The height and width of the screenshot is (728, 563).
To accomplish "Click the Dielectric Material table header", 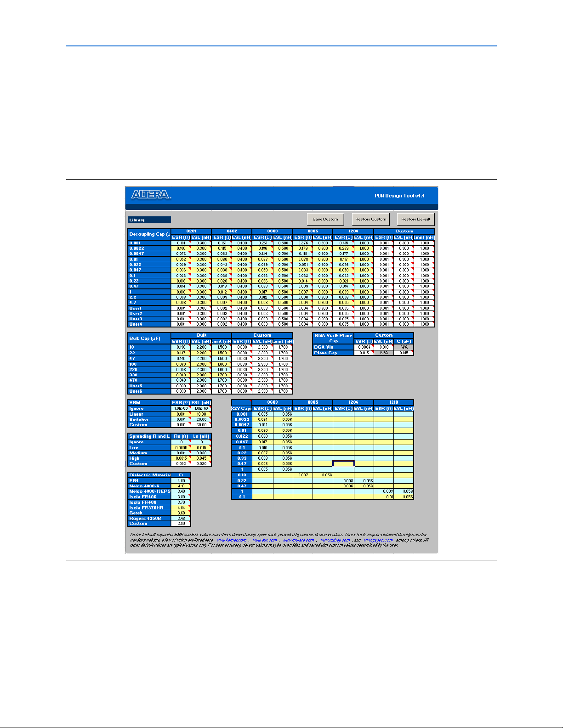I will click(x=149, y=475).
